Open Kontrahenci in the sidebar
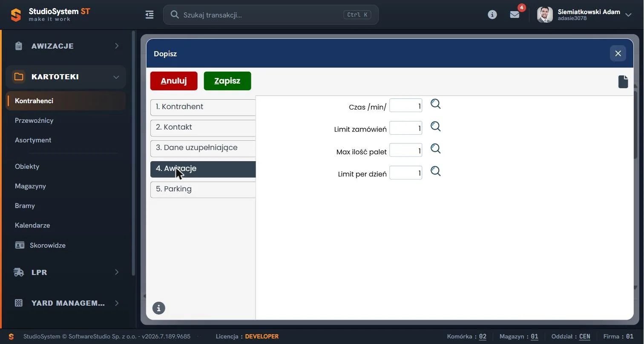 point(66,101)
